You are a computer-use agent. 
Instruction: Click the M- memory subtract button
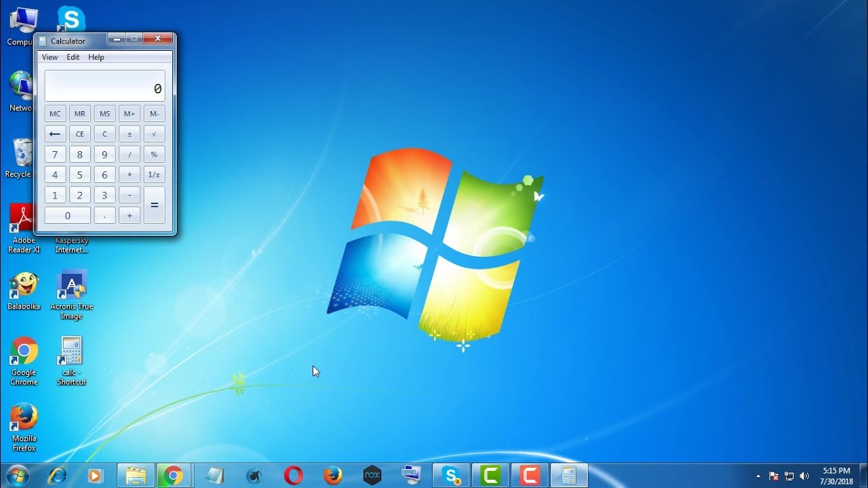pos(154,114)
